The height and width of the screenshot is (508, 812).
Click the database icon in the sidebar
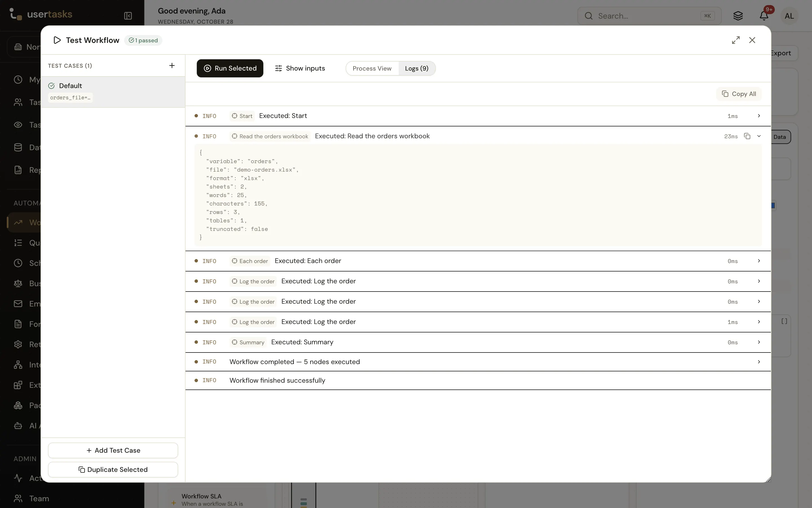tap(18, 147)
